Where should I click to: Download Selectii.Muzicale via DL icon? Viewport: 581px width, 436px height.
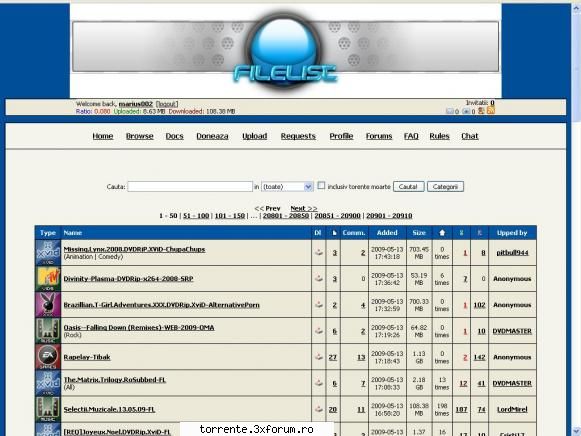(x=319, y=409)
